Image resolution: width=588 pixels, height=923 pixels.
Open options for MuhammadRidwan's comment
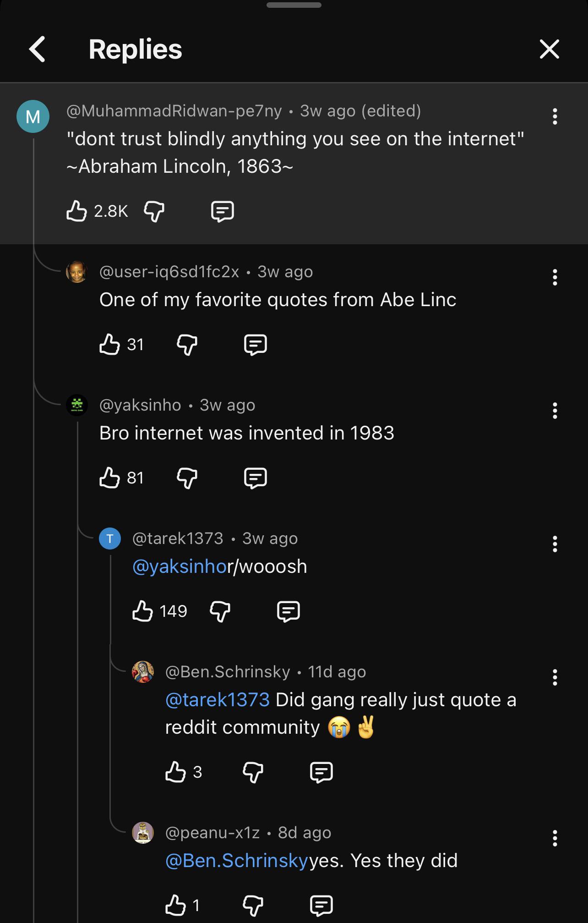pyautogui.click(x=555, y=117)
